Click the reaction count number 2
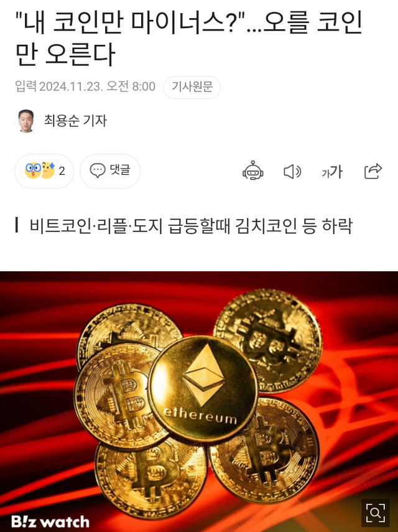 62,171
